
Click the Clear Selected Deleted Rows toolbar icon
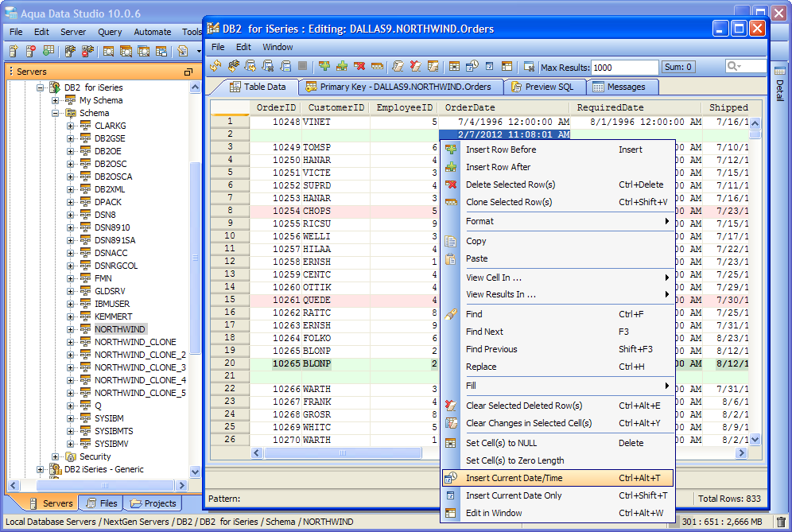point(415,66)
